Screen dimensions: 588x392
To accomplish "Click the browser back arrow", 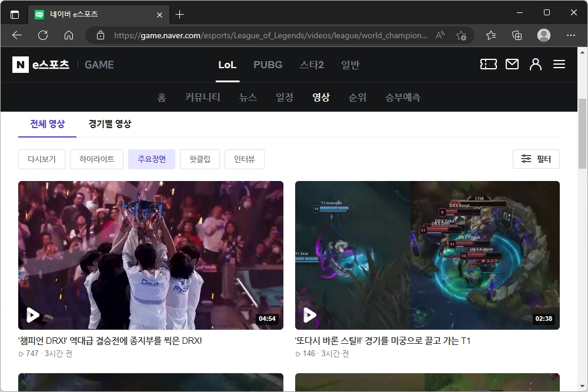I will point(17,35).
